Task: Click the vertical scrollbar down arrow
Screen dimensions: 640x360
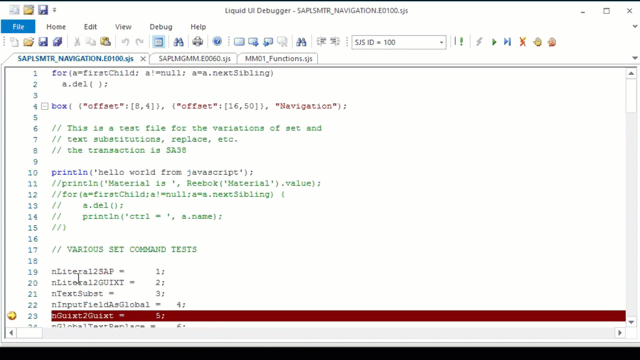Action: coord(631,322)
